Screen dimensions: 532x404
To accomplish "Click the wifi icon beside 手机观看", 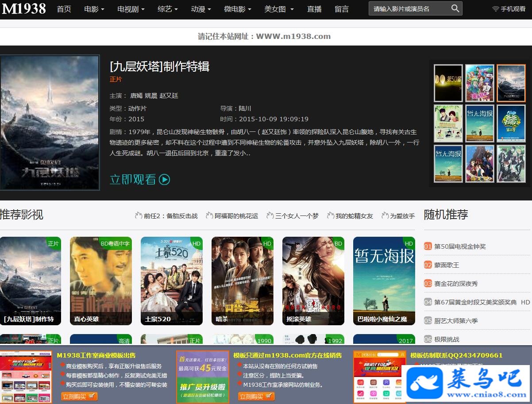I will tap(496, 9).
